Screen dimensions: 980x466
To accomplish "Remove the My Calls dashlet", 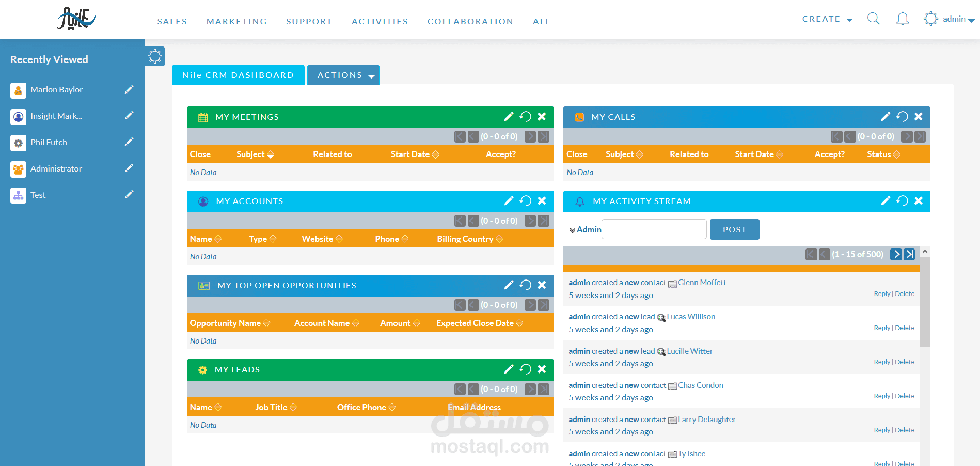I will click(919, 116).
